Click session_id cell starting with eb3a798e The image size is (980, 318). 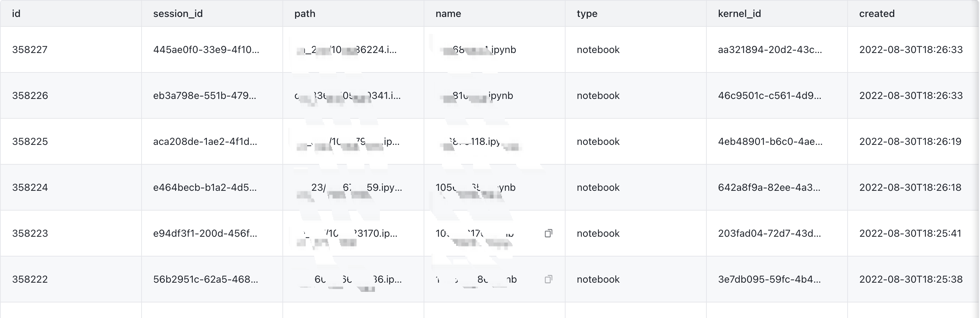205,96
